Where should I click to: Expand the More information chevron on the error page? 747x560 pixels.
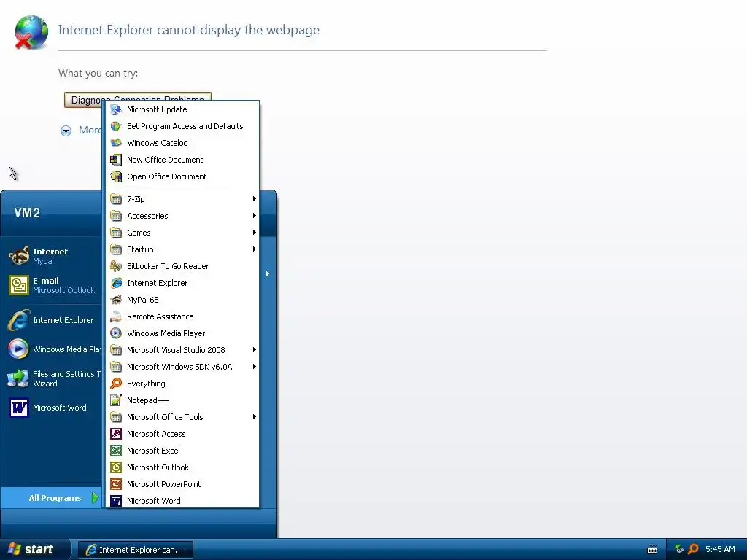66,131
